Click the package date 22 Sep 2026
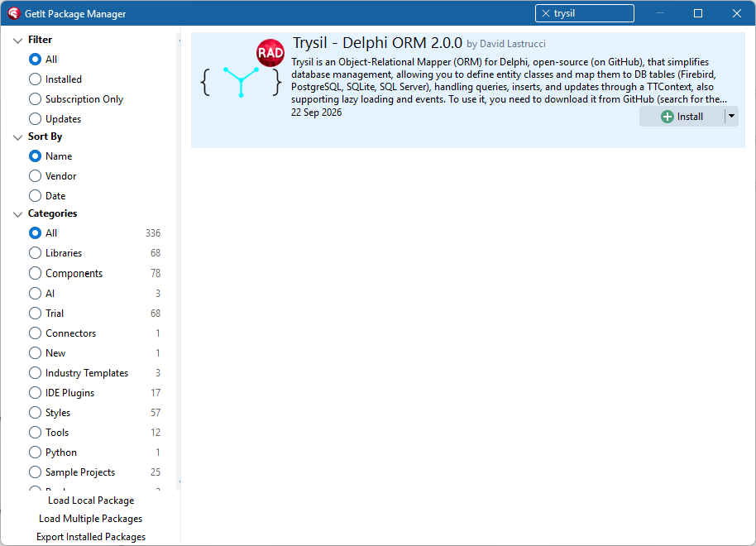 316,113
